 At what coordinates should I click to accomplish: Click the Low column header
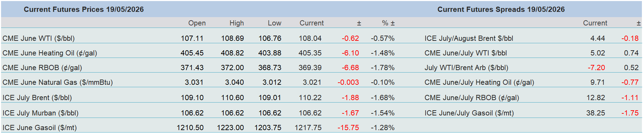click(x=274, y=23)
